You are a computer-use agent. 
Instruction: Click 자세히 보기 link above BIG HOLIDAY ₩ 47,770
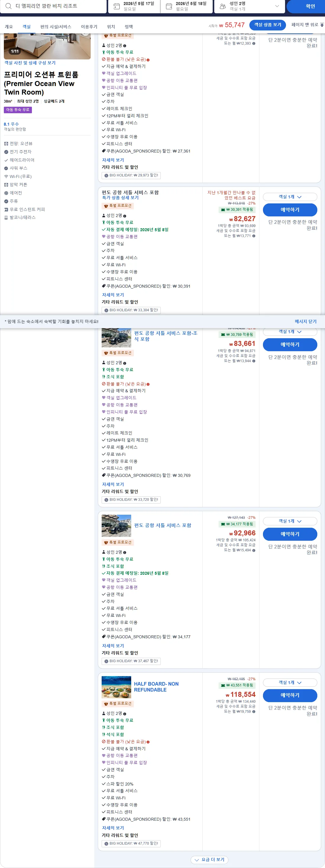click(113, 828)
